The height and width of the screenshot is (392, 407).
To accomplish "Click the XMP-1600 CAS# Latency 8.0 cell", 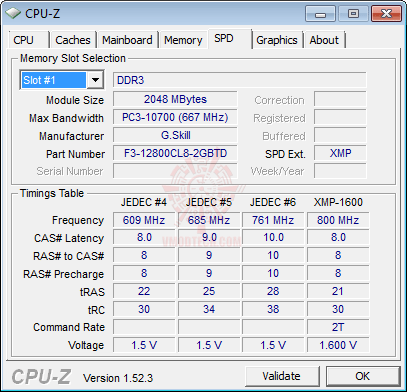I will coord(338,238).
